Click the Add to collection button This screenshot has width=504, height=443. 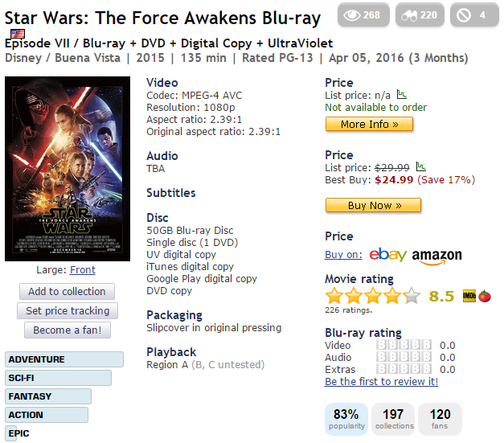click(67, 291)
